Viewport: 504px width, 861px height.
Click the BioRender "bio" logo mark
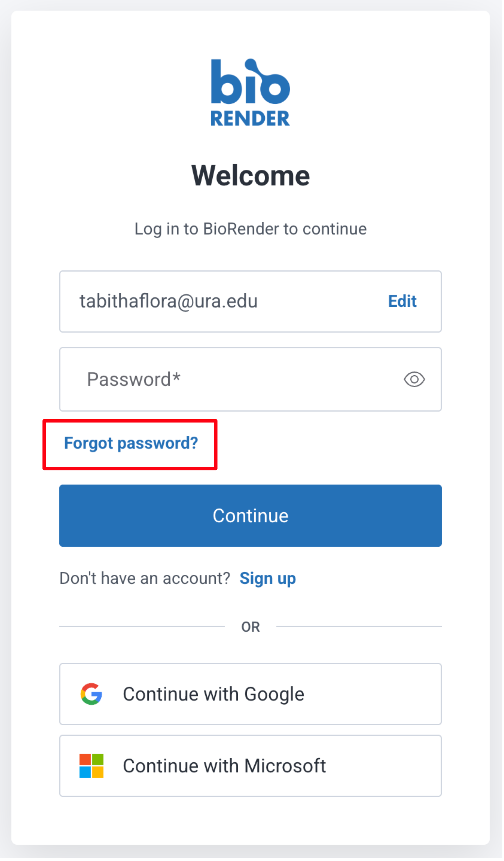250,82
